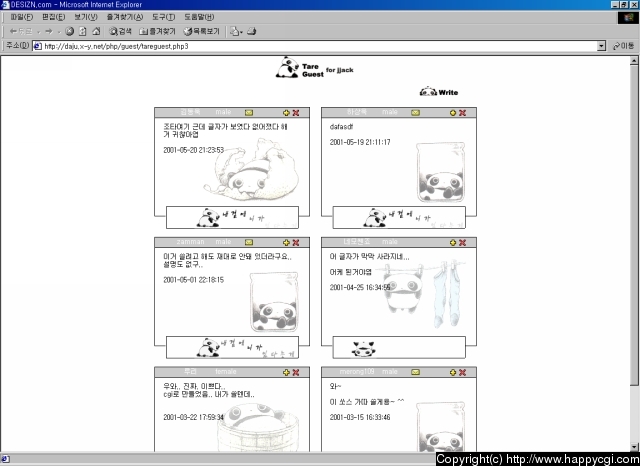Delete the 2001-05-20 entry with red X
Viewport: 640px width, 466px height.
click(296, 113)
